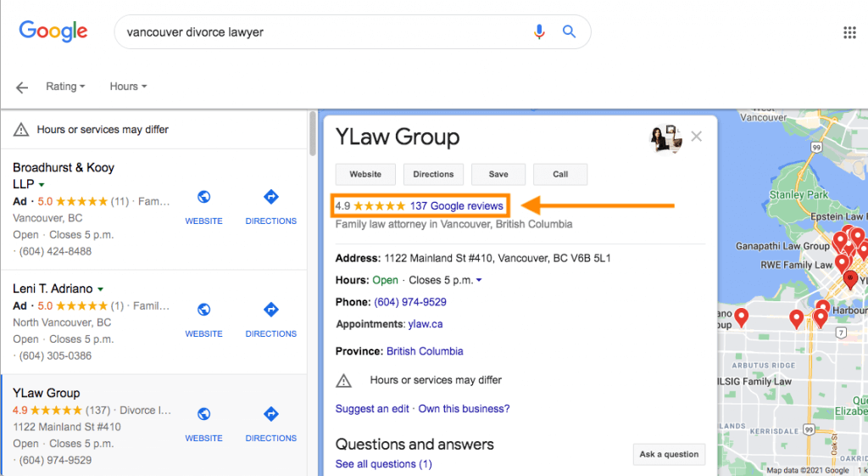
Task: Click phone number (604) 974-9529 link
Action: [x=410, y=302]
